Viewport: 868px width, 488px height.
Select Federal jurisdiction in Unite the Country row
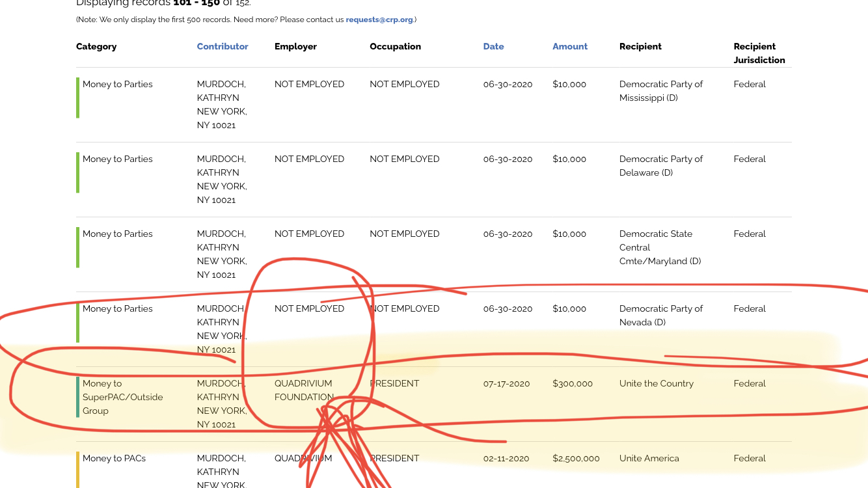click(750, 383)
